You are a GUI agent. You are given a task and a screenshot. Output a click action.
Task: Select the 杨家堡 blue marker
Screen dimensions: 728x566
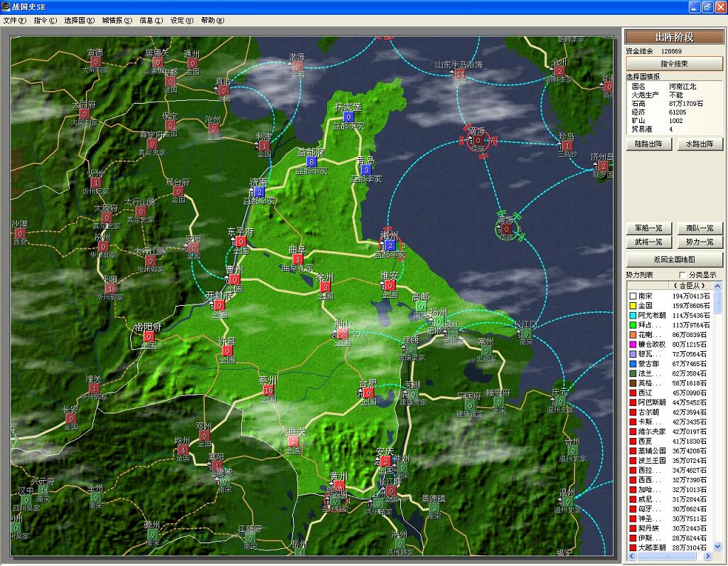(x=348, y=117)
